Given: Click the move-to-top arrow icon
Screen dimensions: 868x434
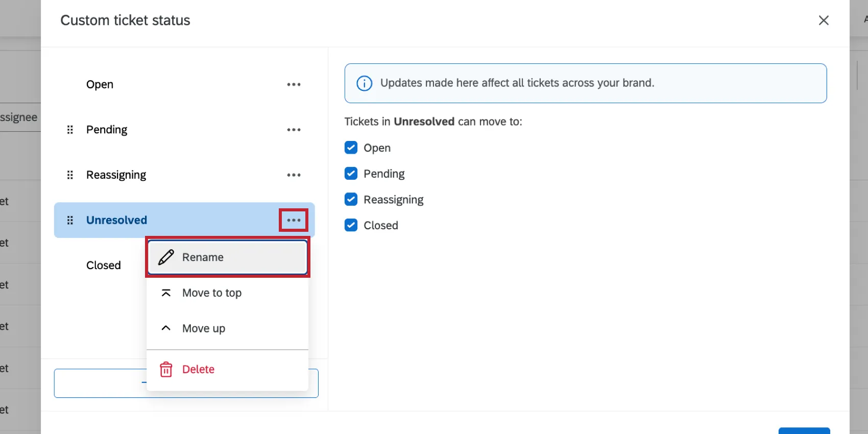Looking at the screenshot, I should pyautogui.click(x=166, y=293).
